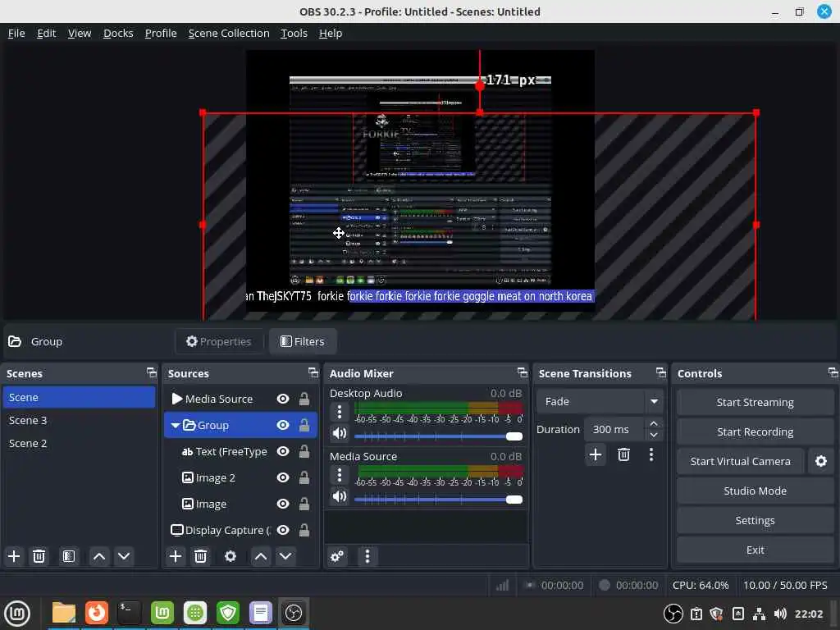
Task: Click the 300 ms duration field
Action: pyautogui.click(x=615, y=429)
